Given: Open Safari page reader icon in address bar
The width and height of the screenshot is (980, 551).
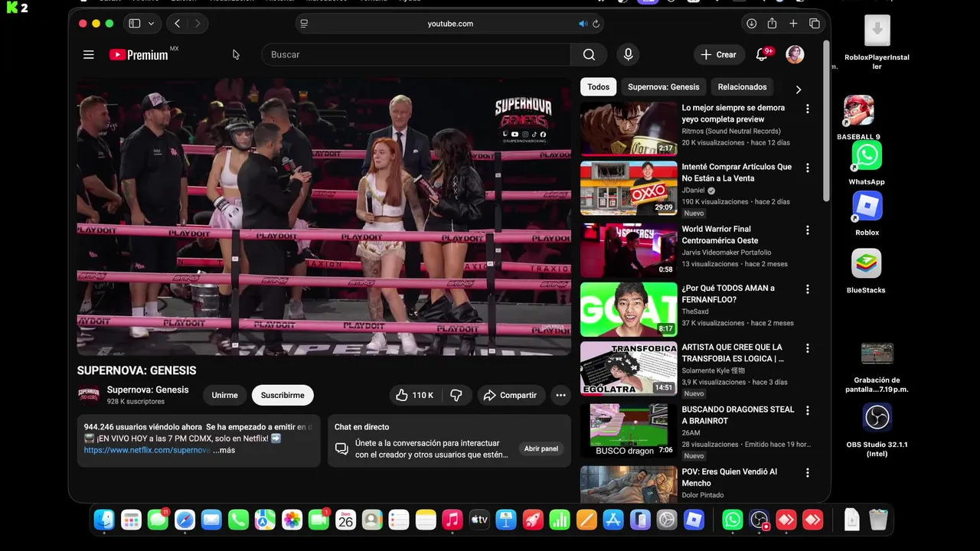Looking at the screenshot, I should click(x=304, y=24).
